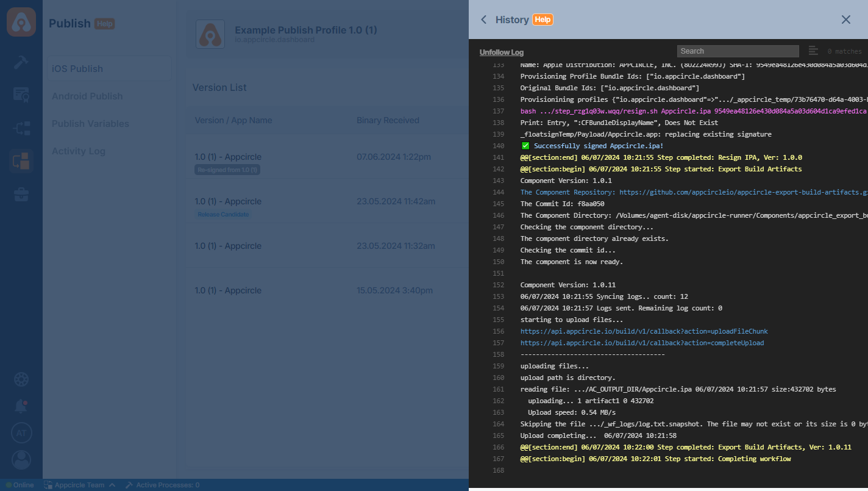
Task: Click the Example Publish Profile app icon
Action: pos(210,34)
